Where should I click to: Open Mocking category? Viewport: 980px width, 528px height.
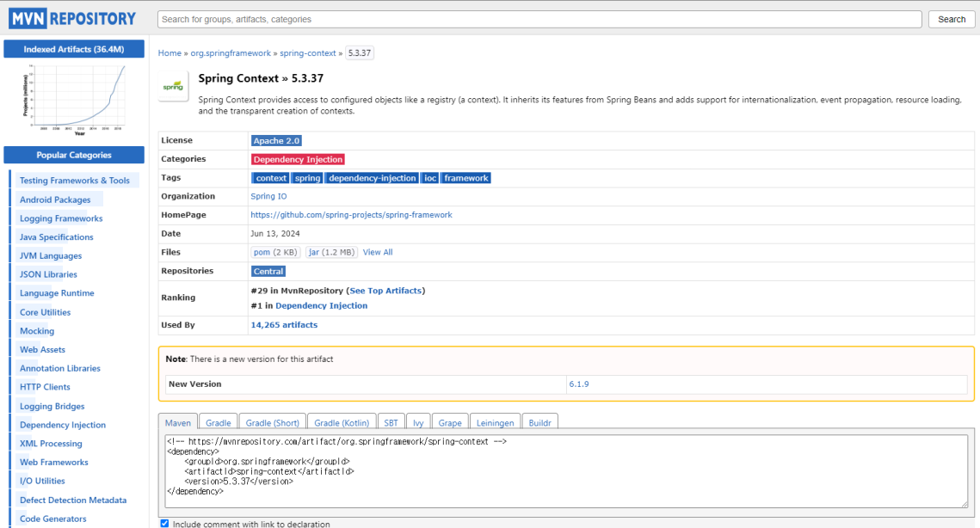coord(37,331)
